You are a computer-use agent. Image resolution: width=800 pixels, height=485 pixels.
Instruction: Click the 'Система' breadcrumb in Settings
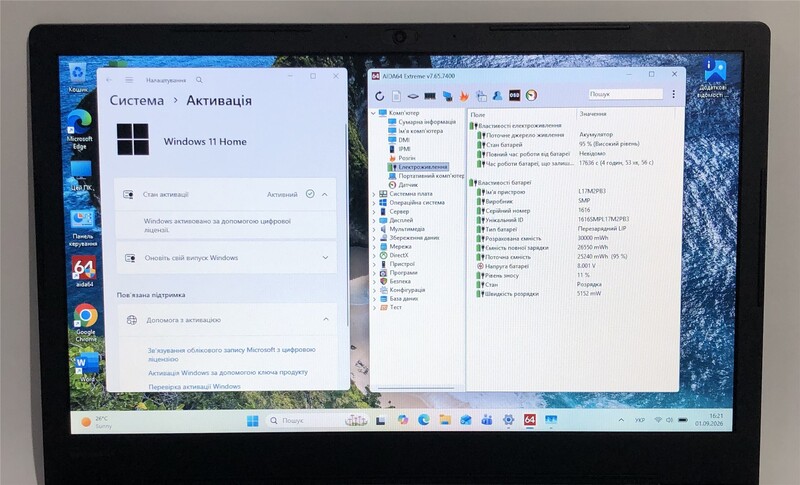137,100
